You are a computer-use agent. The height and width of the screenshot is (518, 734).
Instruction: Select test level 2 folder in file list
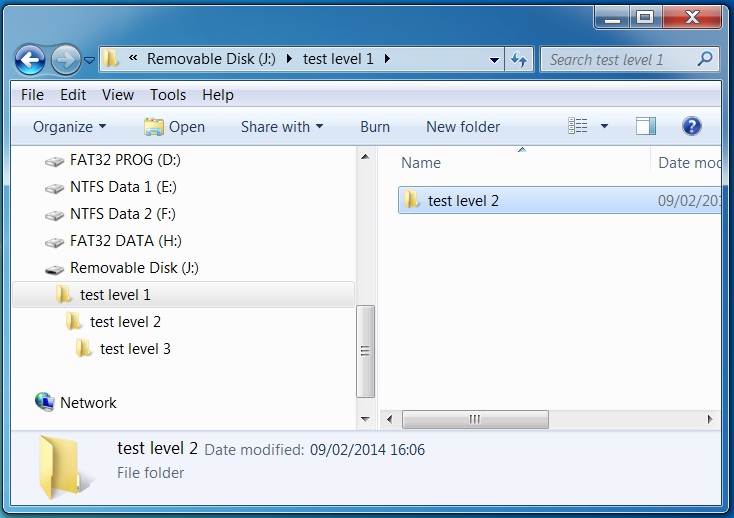point(560,200)
